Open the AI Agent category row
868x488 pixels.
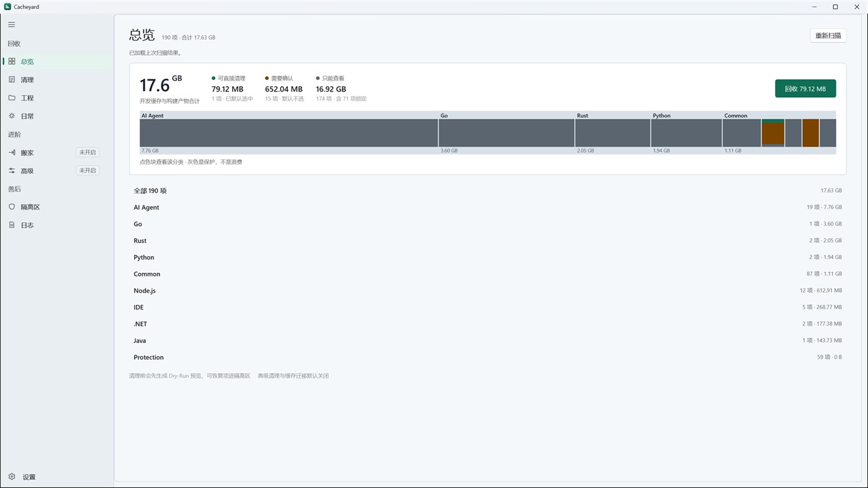coord(488,208)
